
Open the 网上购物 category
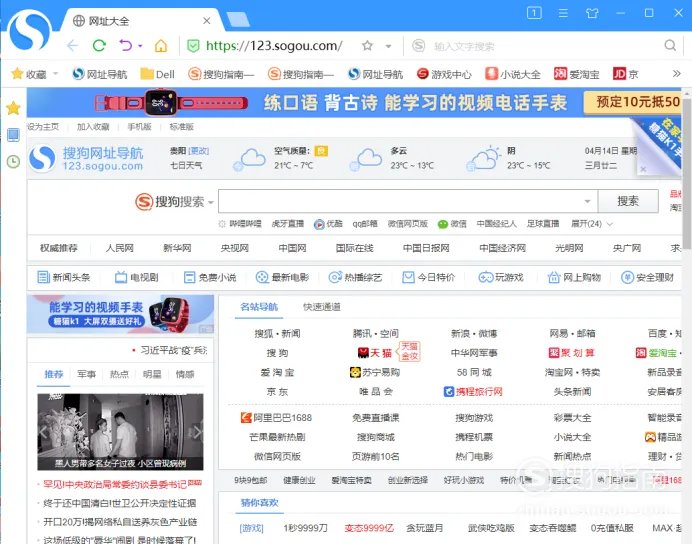tap(574, 277)
